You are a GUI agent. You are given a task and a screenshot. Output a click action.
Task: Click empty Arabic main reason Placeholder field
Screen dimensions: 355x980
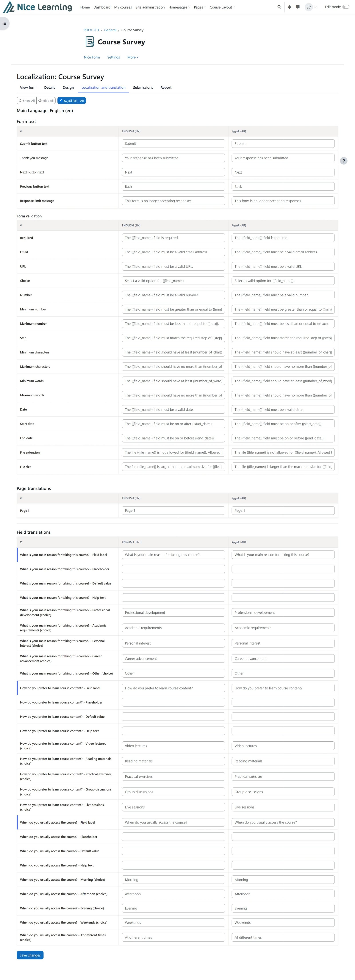[x=283, y=569]
